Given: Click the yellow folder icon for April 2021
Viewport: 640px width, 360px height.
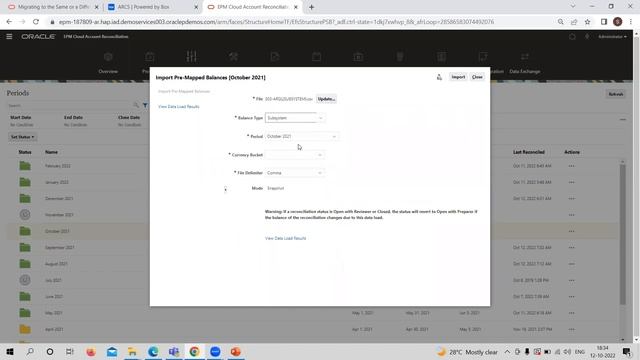Looking at the screenshot, I should pyautogui.click(x=25, y=329).
